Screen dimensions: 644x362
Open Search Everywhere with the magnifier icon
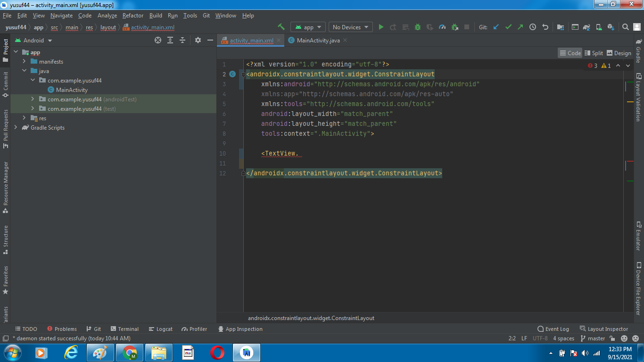(625, 27)
